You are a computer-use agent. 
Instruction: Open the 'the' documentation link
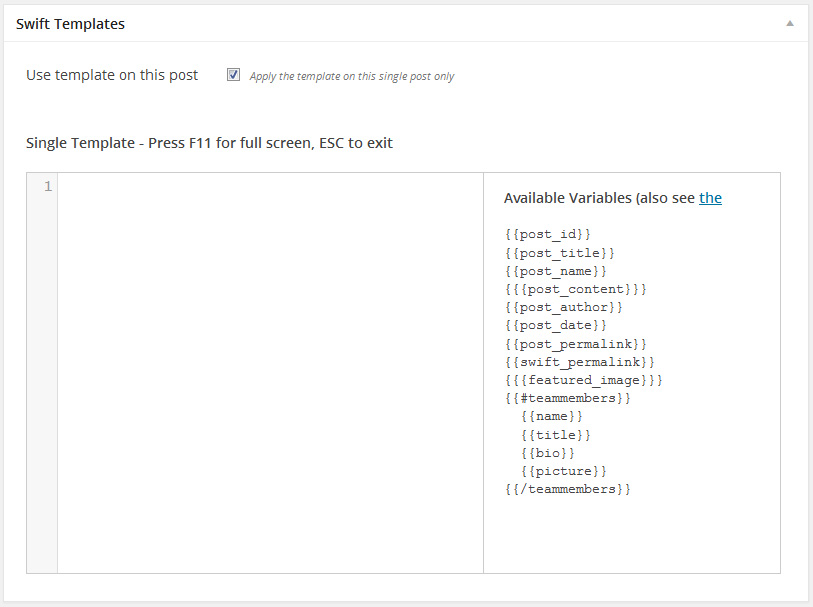710,198
